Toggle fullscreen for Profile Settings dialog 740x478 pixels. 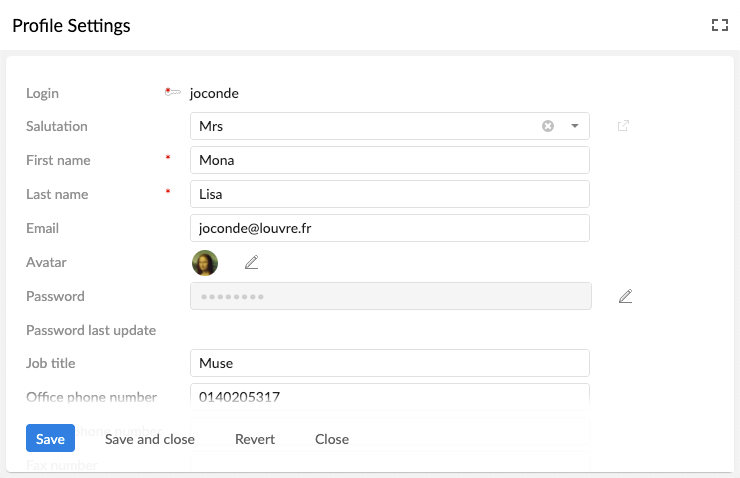coord(719,26)
